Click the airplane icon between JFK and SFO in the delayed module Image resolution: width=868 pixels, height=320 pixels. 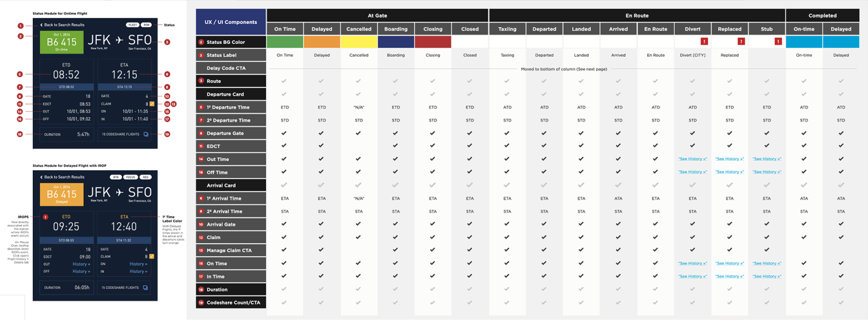pyautogui.click(x=119, y=192)
